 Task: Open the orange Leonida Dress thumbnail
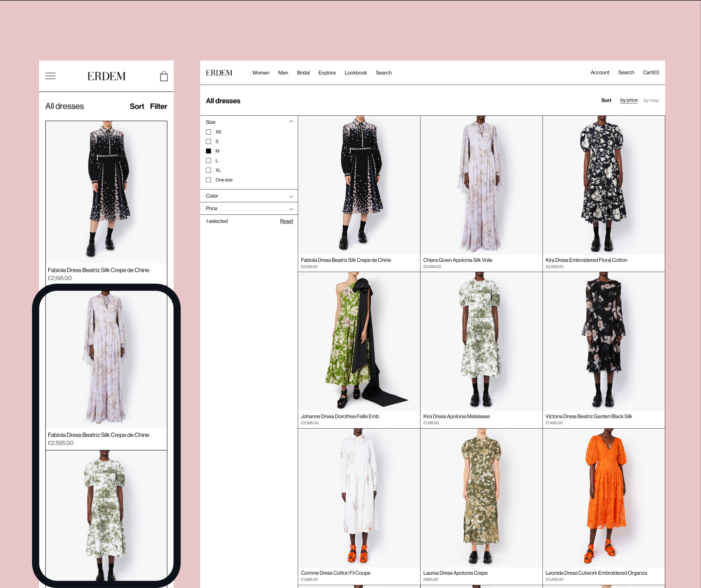604,497
